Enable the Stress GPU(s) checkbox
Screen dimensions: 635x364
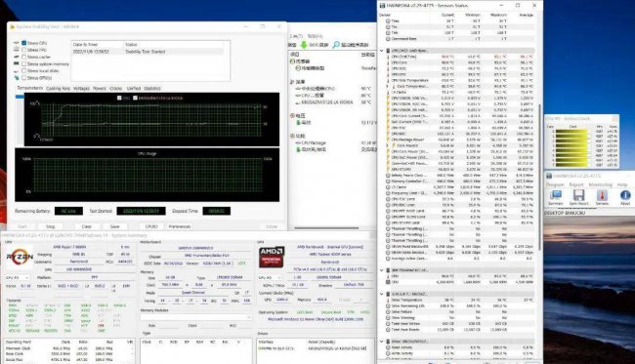click(x=23, y=78)
